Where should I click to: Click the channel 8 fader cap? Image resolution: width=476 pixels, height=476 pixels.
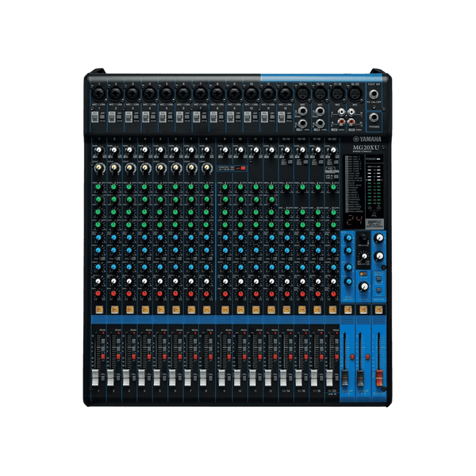click(203, 378)
